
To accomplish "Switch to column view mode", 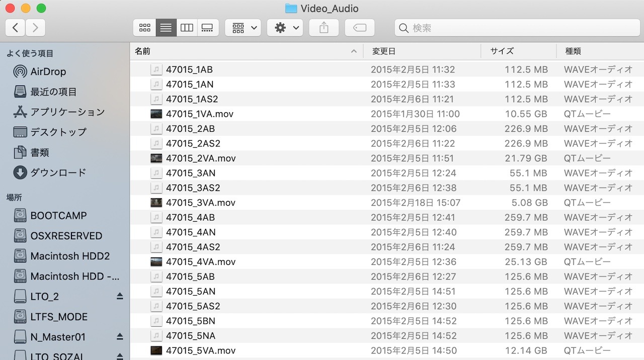I will 187,28.
